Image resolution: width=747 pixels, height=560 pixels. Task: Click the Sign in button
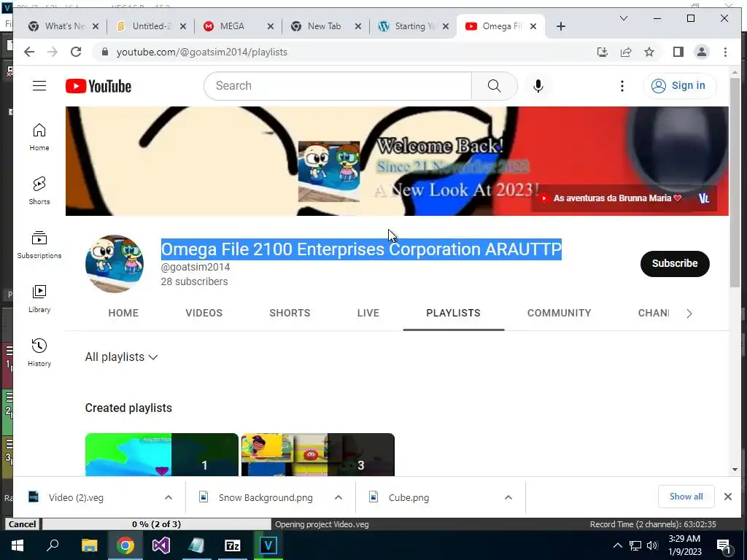(x=679, y=86)
